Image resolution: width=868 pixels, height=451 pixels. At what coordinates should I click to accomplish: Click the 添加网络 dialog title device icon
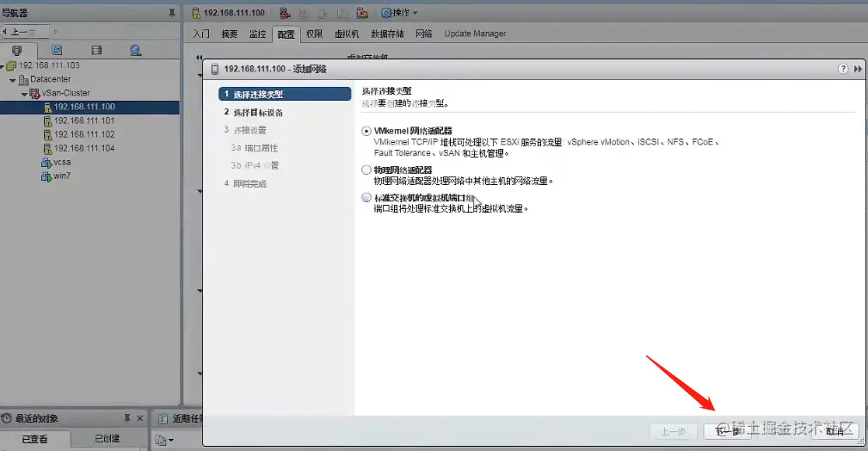[x=215, y=69]
